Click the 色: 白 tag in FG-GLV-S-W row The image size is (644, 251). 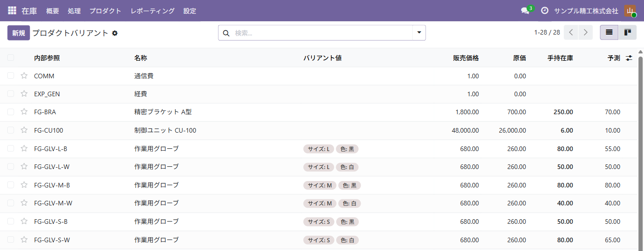347,240
